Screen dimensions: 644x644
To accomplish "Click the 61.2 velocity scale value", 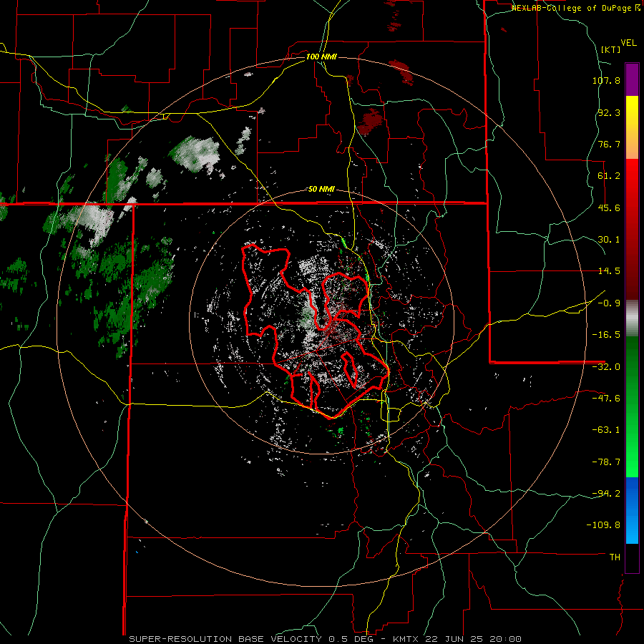I will 609,176.
